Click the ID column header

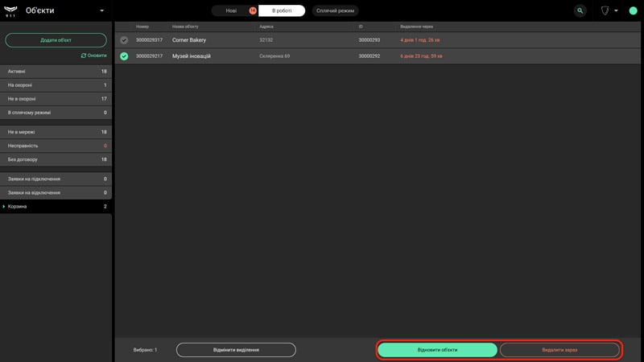coord(361,27)
